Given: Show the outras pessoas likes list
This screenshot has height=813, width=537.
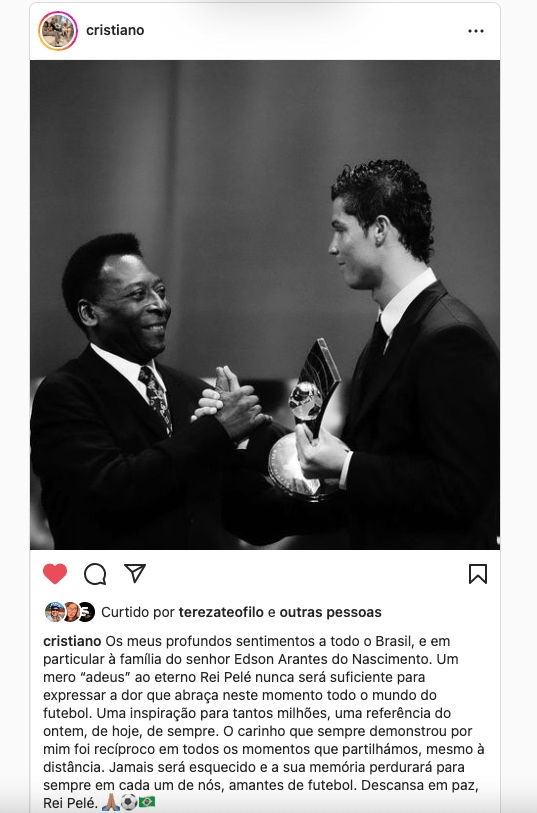Looking at the screenshot, I should click(x=330, y=612).
